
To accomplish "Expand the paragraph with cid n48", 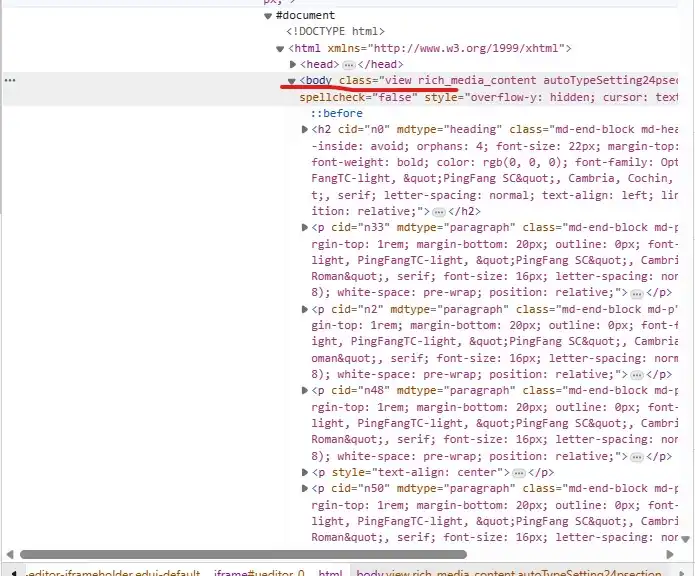I will click(305, 390).
